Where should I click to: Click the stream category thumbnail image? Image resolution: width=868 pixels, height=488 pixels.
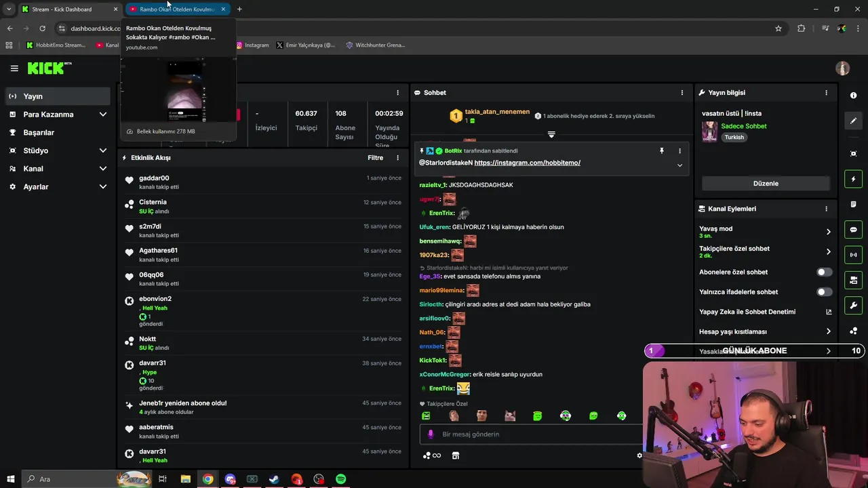click(709, 131)
